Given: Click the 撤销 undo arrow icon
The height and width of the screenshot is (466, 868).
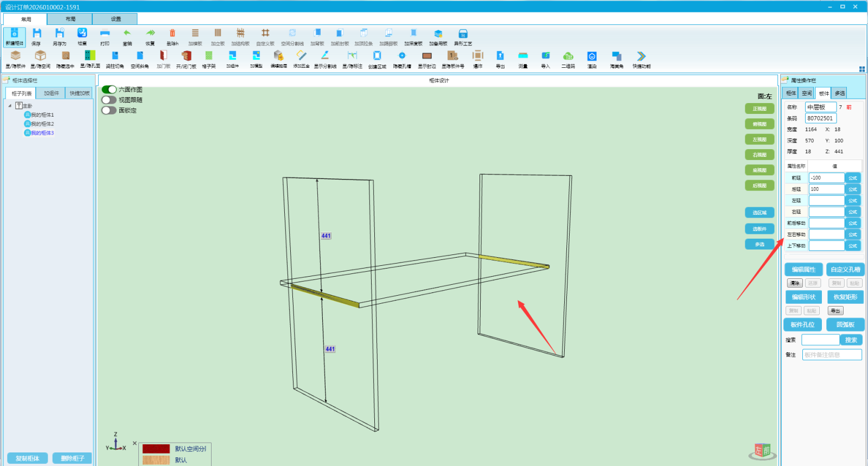Looking at the screenshot, I should (x=127, y=36).
